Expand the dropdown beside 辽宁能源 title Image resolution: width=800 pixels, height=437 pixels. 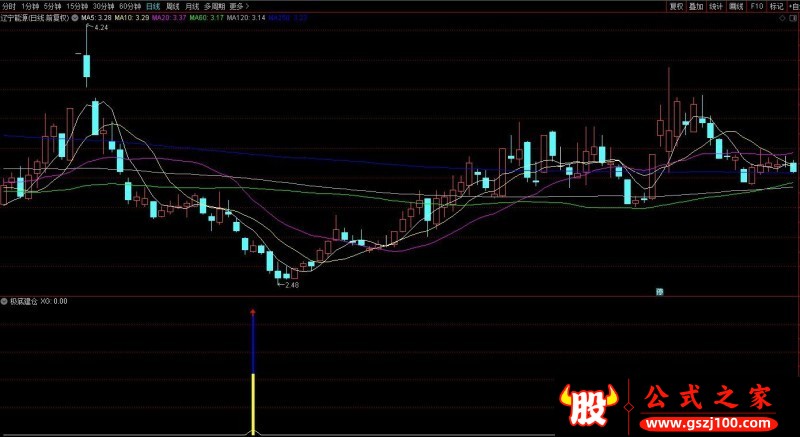point(75,17)
